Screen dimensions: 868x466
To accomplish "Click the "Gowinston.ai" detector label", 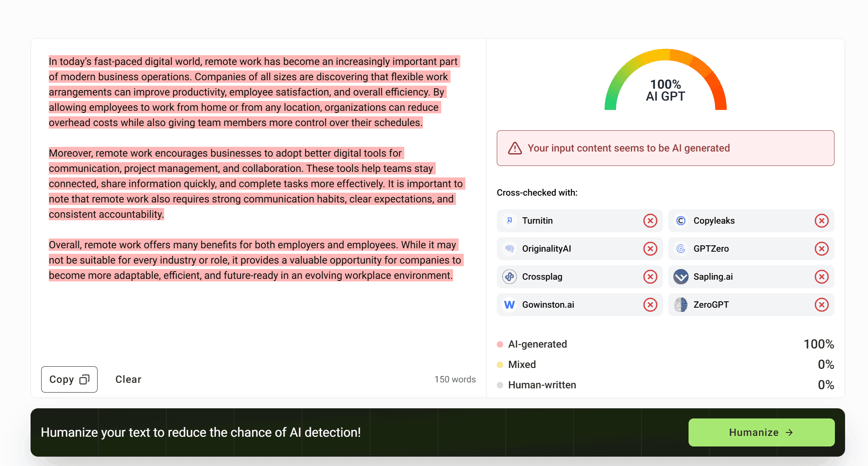I will point(548,305).
